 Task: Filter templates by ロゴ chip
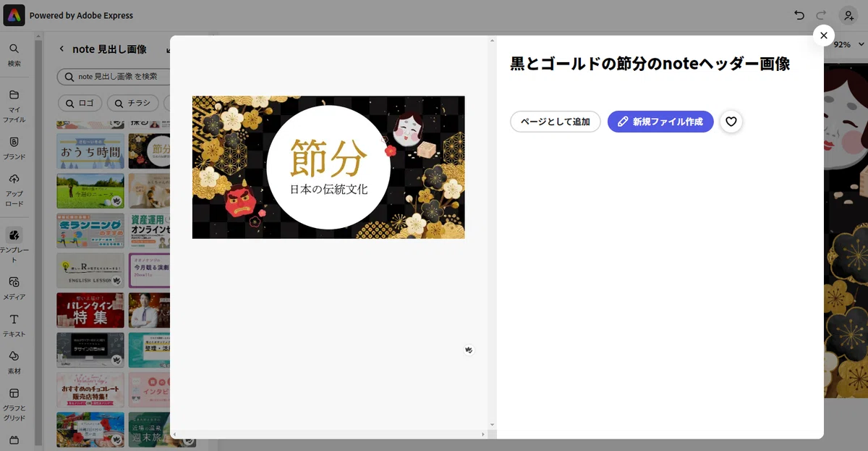80,104
